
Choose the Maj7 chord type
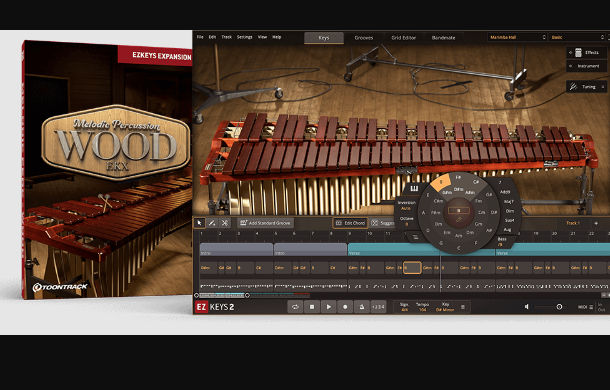coord(508,202)
